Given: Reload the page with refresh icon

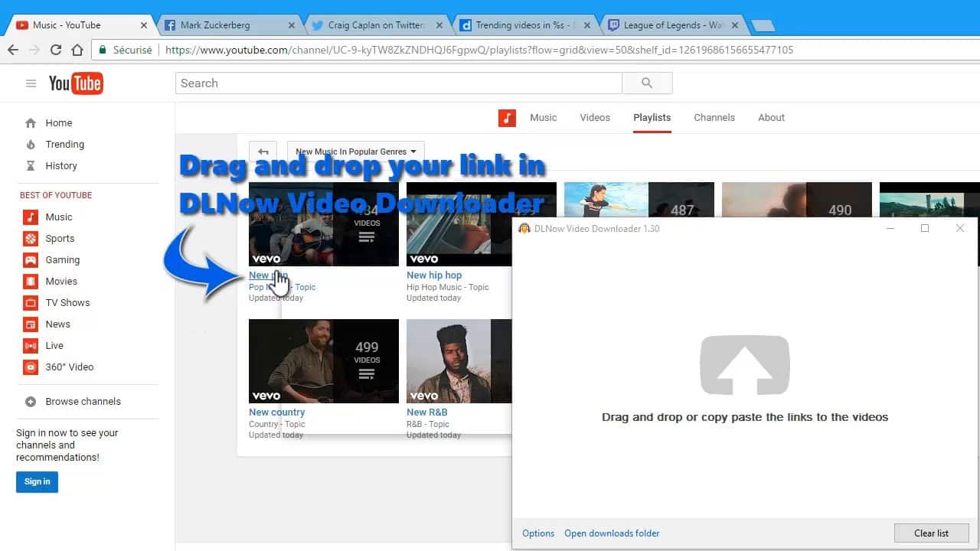Looking at the screenshot, I should click(x=55, y=50).
